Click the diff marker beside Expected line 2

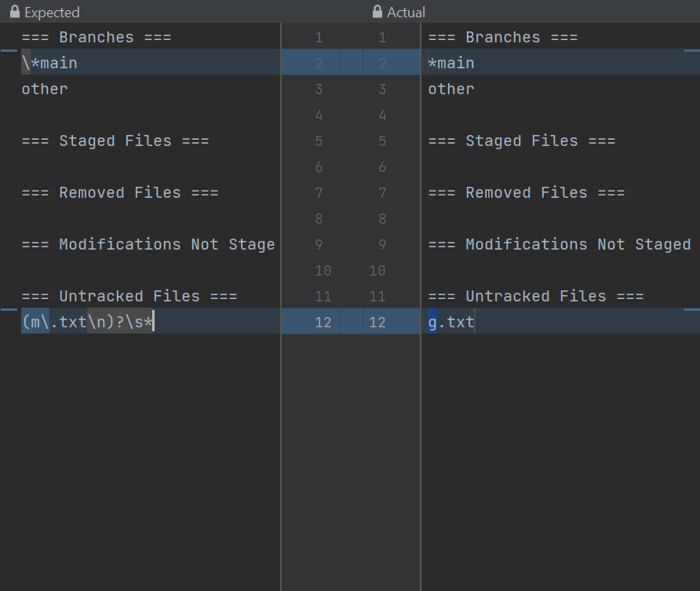point(9,50)
